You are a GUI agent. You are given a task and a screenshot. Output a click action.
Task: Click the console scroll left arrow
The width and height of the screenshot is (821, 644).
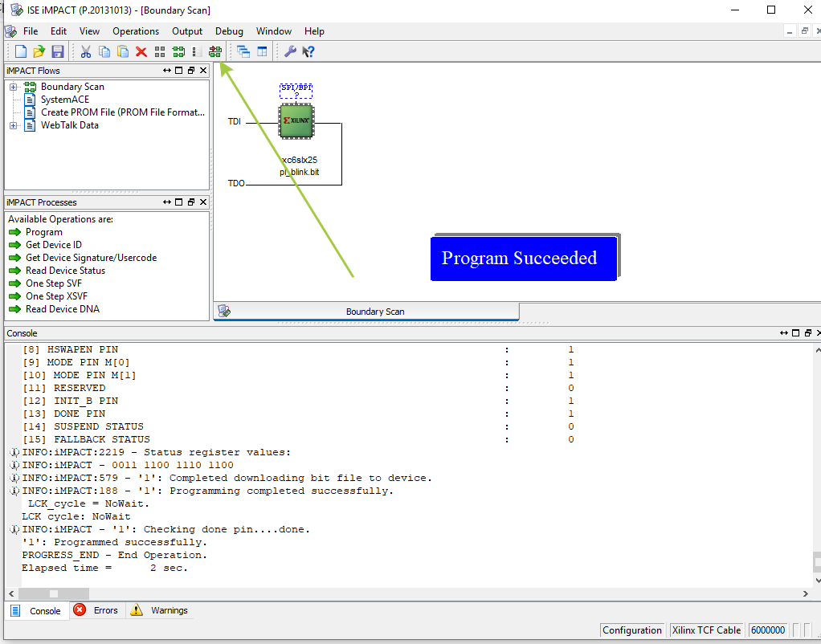point(11,593)
